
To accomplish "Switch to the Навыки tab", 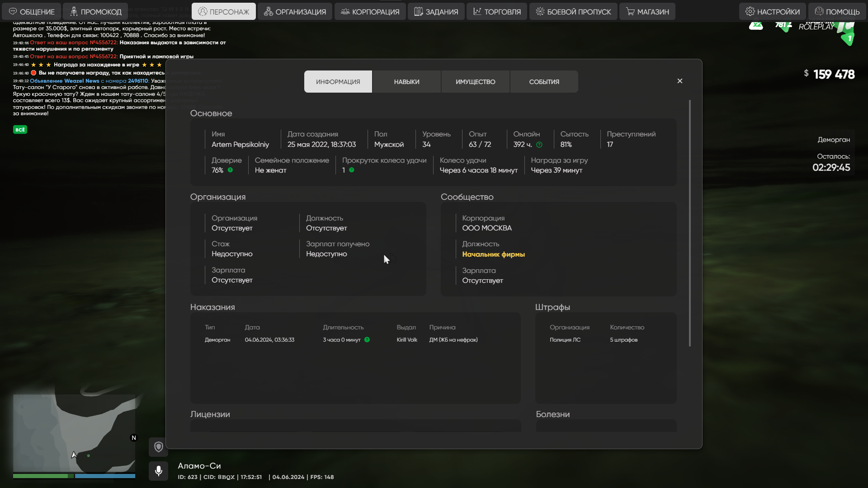I will pyautogui.click(x=406, y=82).
